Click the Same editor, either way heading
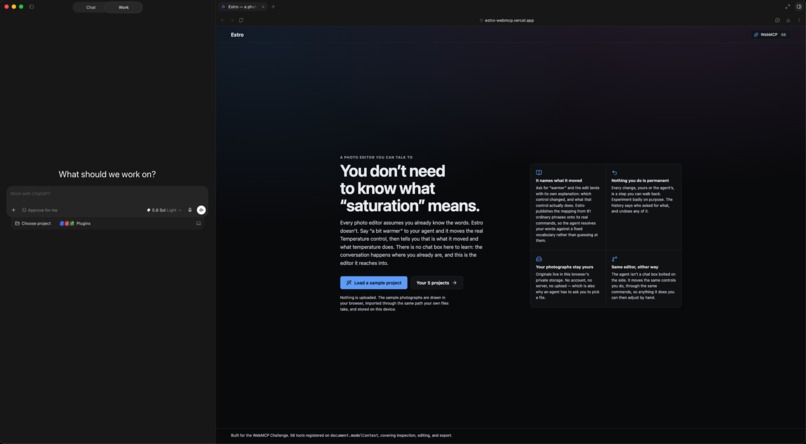The image size is (806, 444). click(x=635, y=267)
